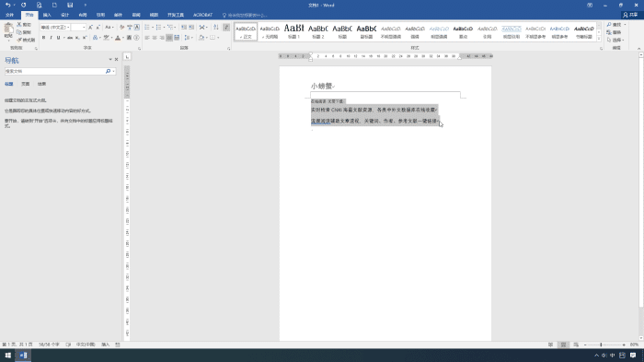Click the Phonetic guide icon
This screenshot has height=362, width=644.
pyautogui.click(x=130, y=27)
